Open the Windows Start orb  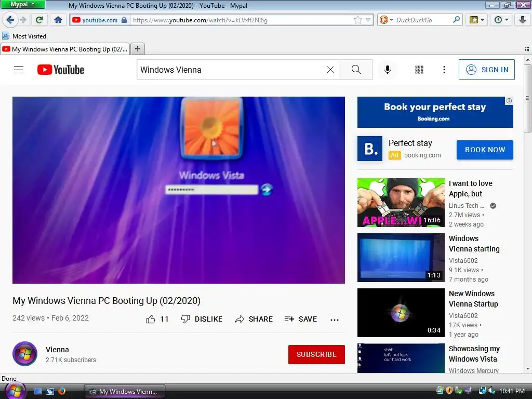coord(15,391)
